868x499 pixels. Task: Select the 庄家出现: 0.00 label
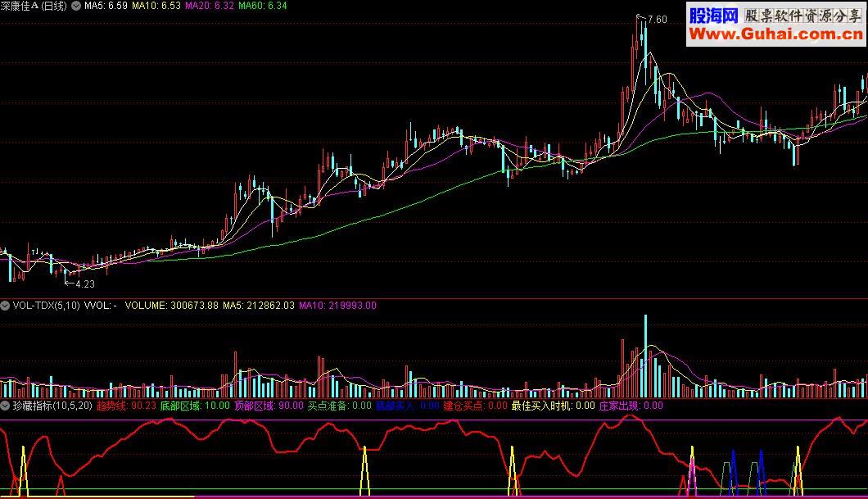pyautogui.click(x=631, y=406)
